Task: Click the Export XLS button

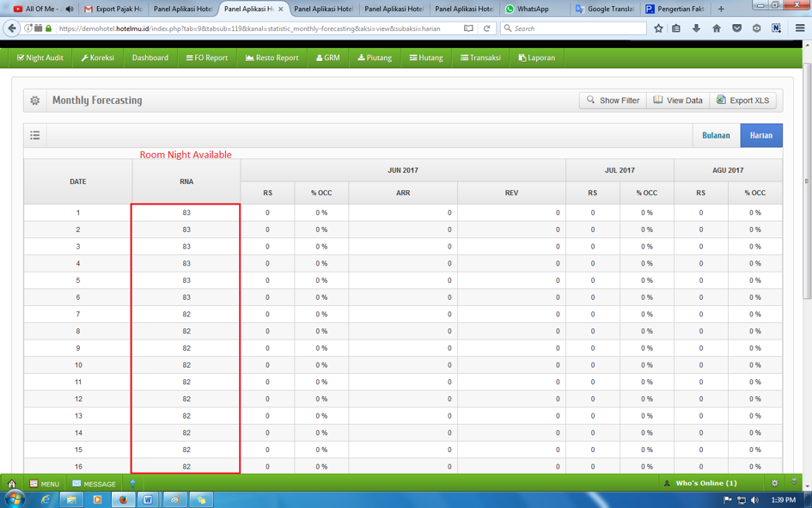Action: (x=742, y=101)
